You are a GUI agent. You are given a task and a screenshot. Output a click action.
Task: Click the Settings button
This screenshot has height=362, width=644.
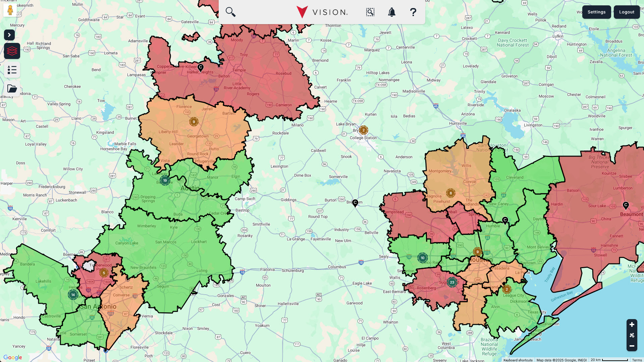596,12
